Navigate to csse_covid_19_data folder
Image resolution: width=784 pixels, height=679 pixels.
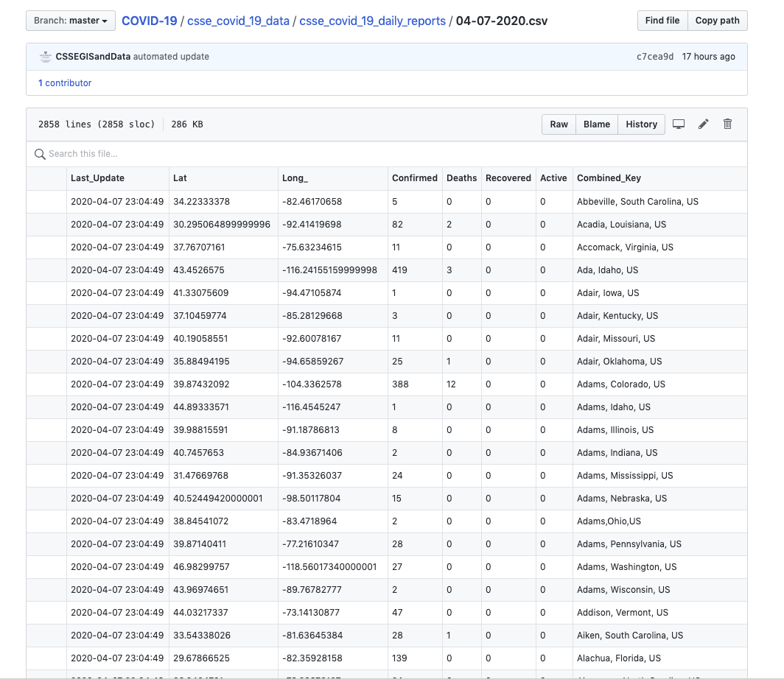(239, 21)
